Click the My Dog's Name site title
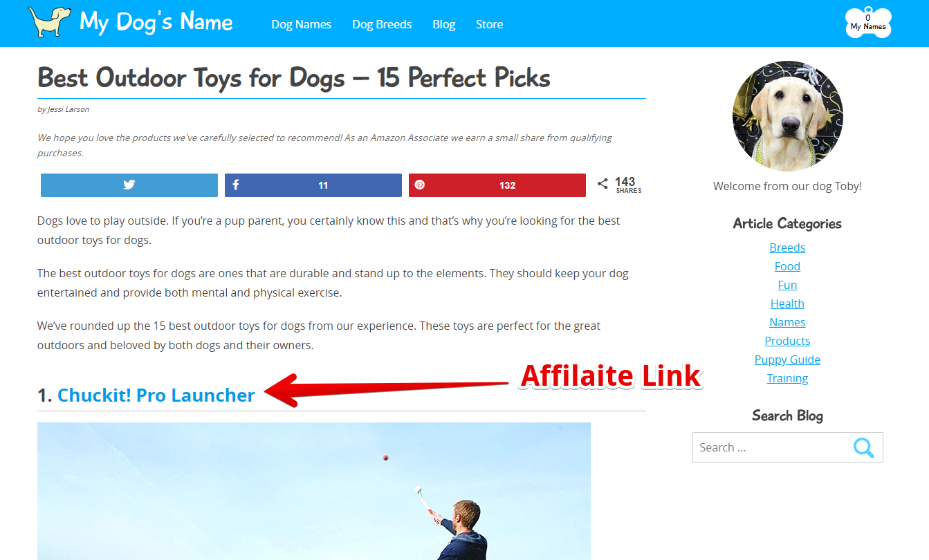Image resolution: width=929 pixels, height=560 pixels. click(156, 22)
